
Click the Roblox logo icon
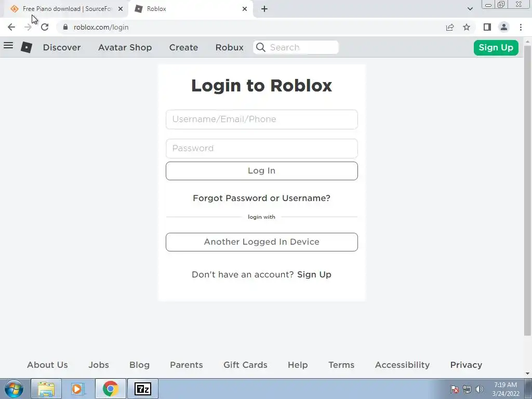(x=26, y=47)
